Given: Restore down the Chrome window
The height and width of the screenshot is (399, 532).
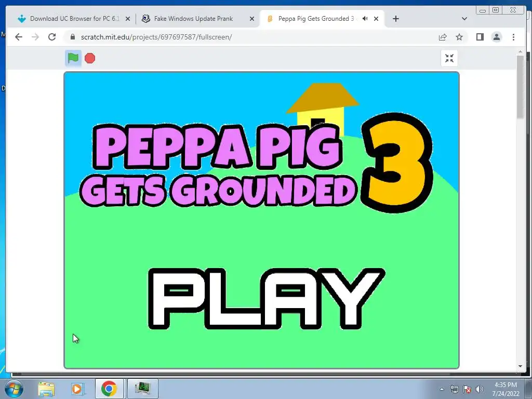Looking at the screenshot, I should coord(496,10).
